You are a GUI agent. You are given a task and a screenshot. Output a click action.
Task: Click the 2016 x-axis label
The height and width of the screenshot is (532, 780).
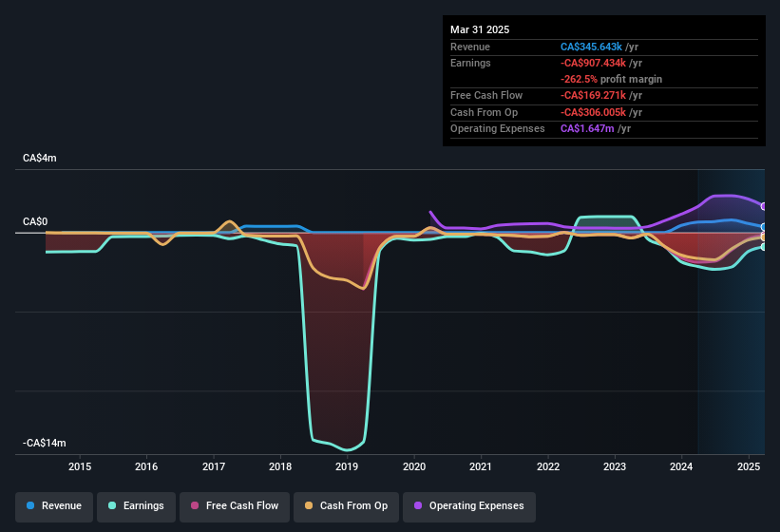(146, 466)
